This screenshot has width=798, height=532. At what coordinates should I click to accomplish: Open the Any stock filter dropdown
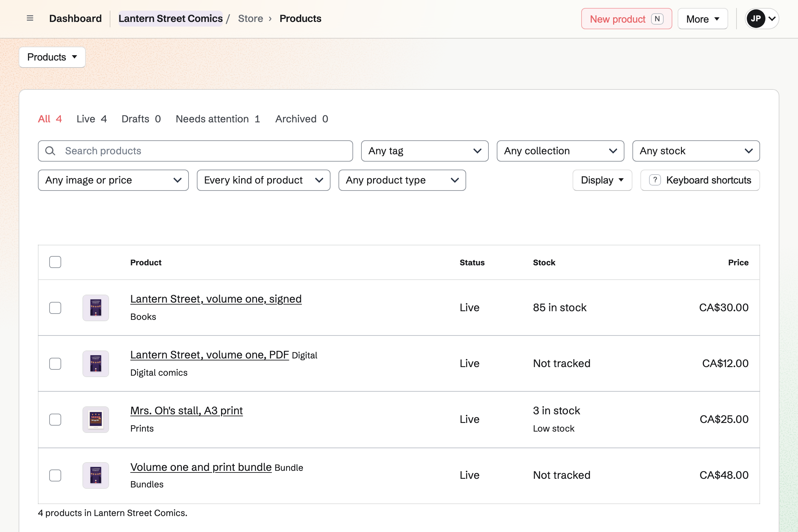pos(696,151)
